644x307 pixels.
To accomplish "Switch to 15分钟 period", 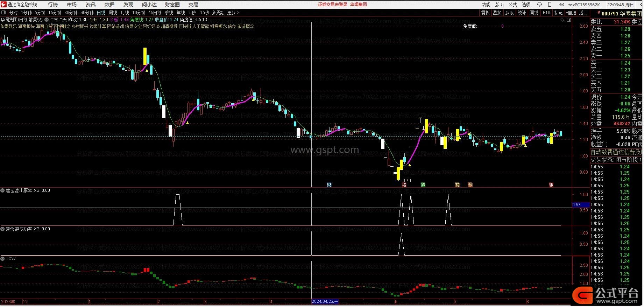I will pyautogui.click(x=55, y=13).
